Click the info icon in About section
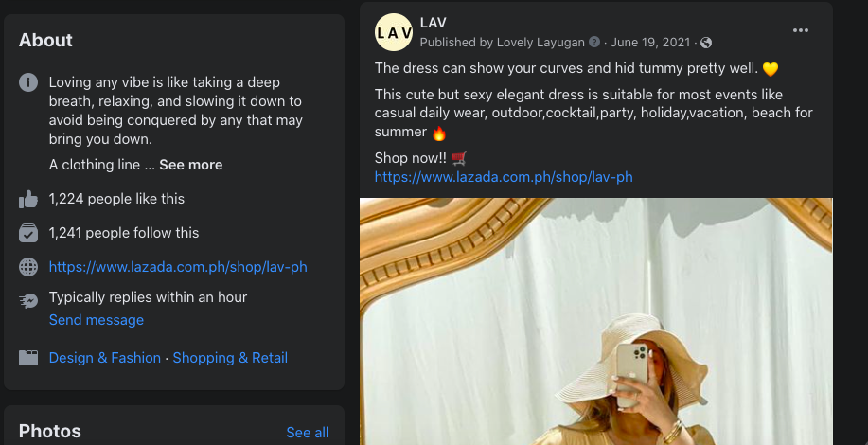This screenshot has width=868, height=445. (28, 82)
